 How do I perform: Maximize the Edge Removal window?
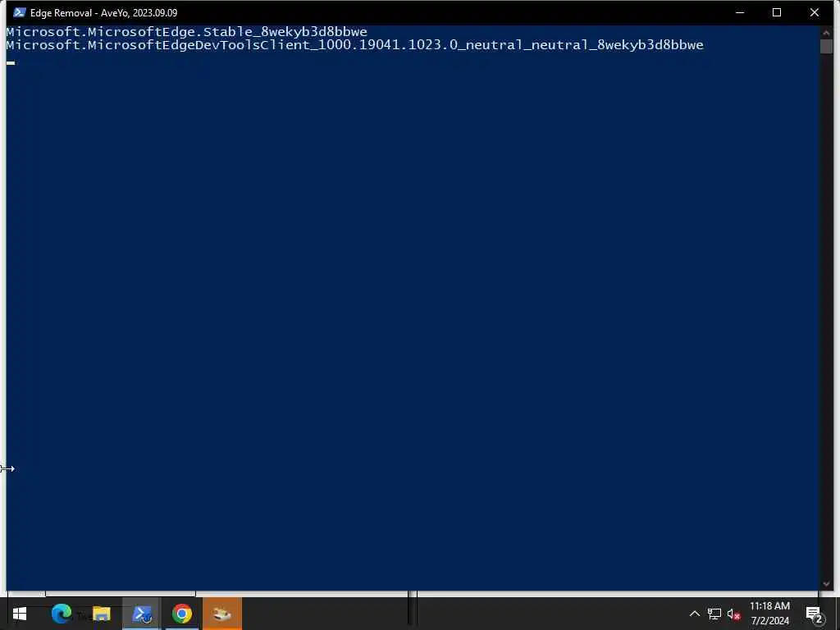[x=777, y=12]
